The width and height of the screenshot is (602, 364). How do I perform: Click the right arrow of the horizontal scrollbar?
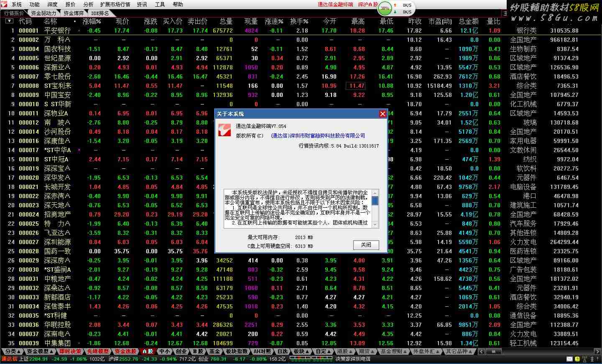598,351
